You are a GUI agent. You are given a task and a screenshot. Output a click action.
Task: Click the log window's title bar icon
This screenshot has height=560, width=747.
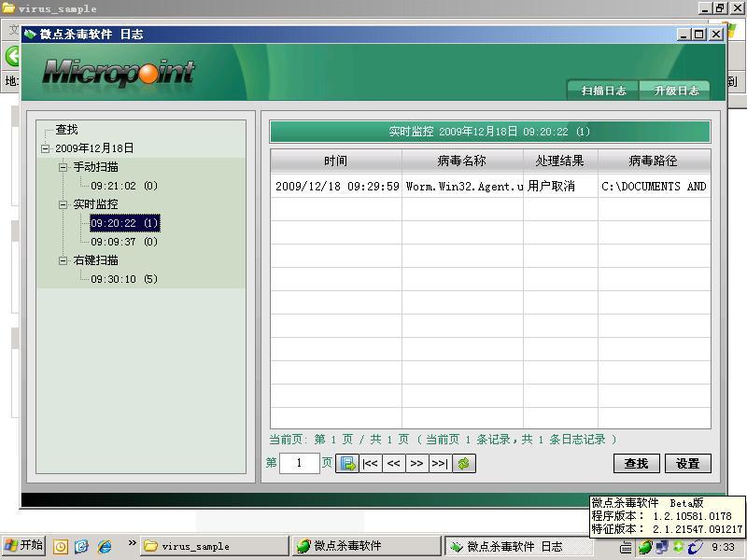point(30,35)
